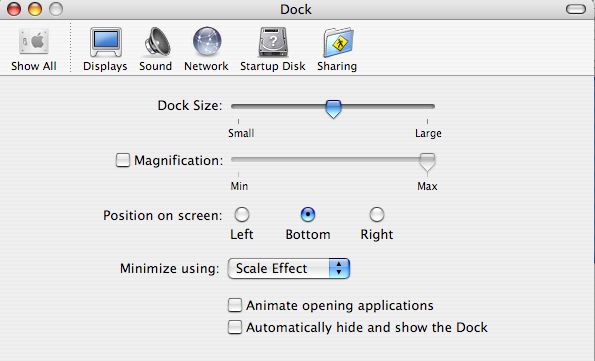
Task: Click the Max label under Magnification
Action: point(427,186)
